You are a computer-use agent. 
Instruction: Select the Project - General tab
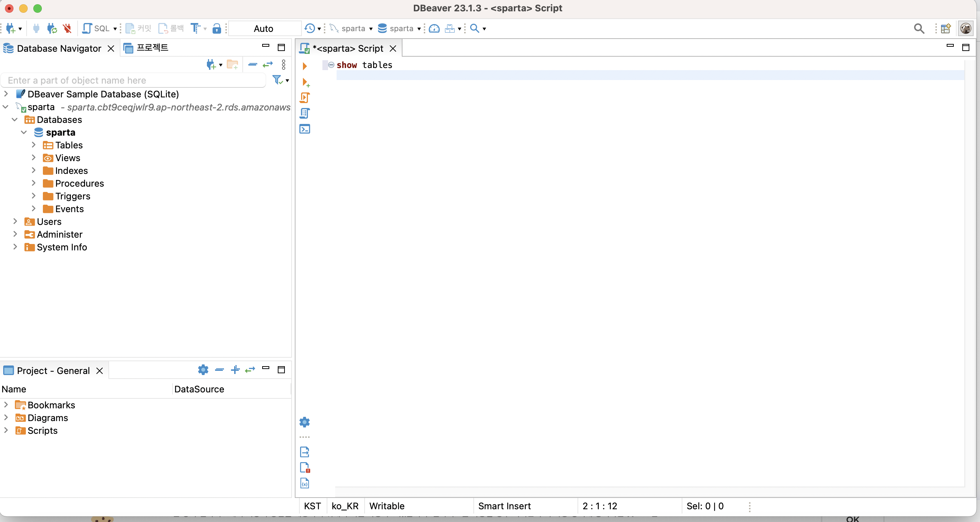53,371
